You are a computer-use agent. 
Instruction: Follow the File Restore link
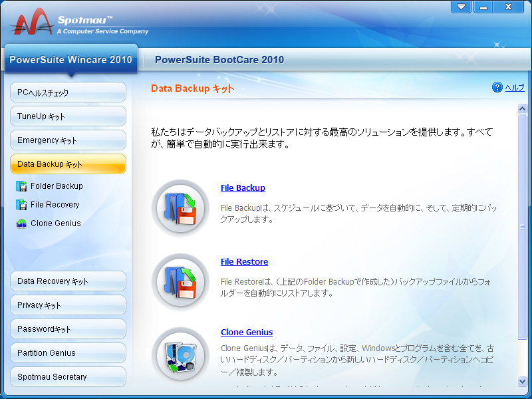[x=244, y=262]
